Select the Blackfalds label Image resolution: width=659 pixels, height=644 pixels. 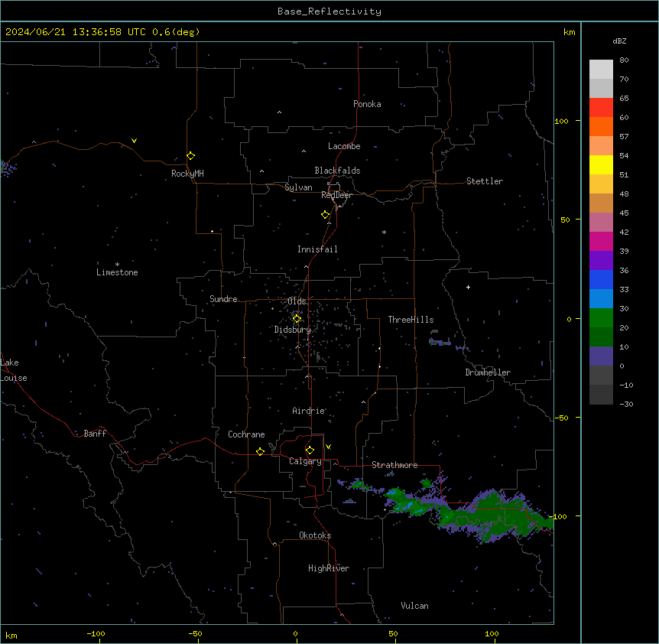click(337, 171)
